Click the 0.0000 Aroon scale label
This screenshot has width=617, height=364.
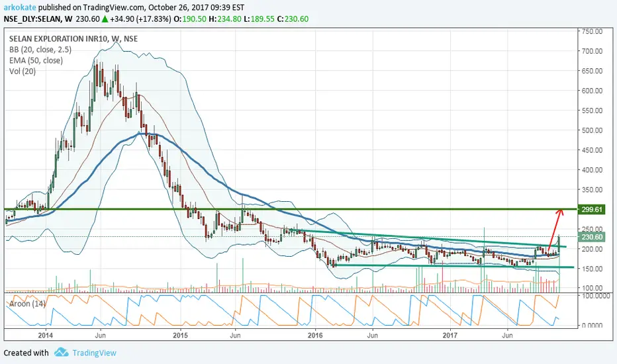(x=592, y=326)
